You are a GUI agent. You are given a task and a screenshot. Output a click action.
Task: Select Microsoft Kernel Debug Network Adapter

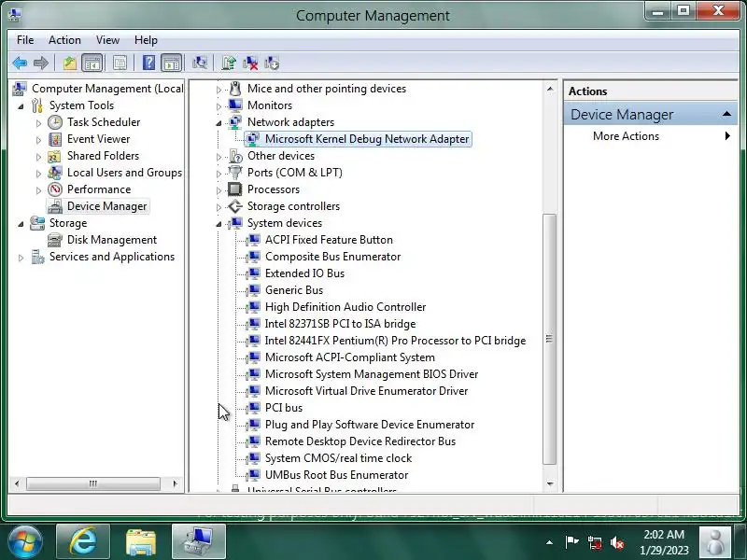point(367,139)
